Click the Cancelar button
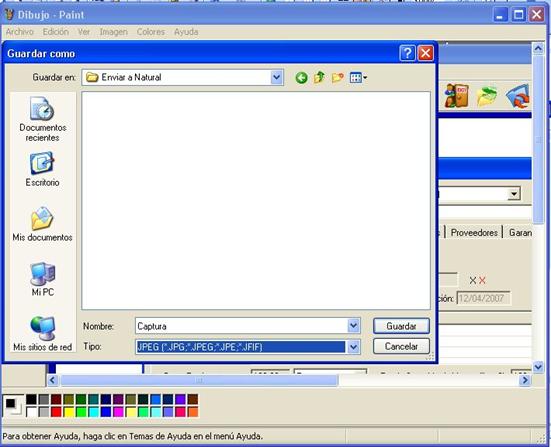 tap(401, 346)
